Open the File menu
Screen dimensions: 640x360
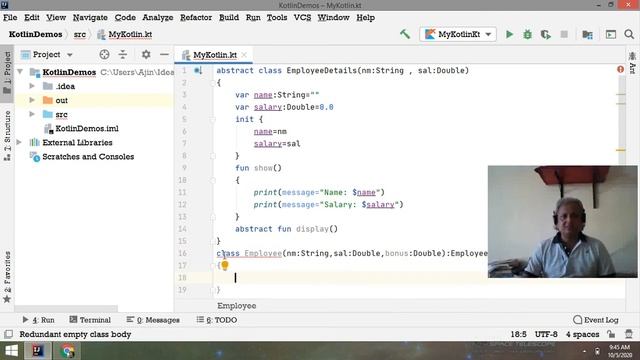point(10,18)
